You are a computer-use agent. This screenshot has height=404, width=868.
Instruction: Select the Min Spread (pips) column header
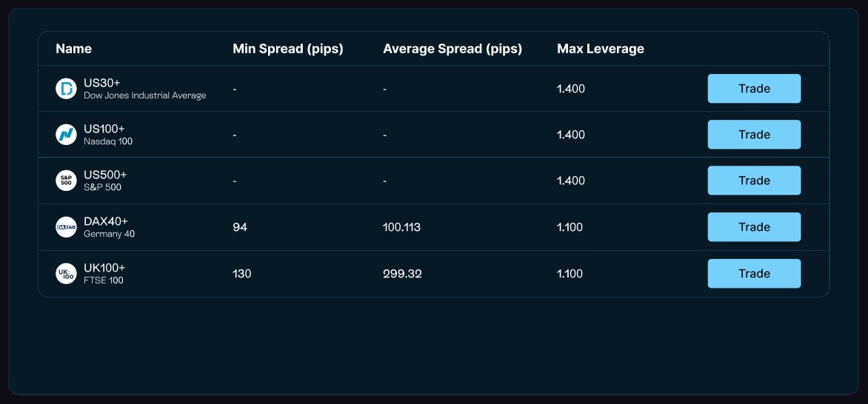[x=288, y=49]
